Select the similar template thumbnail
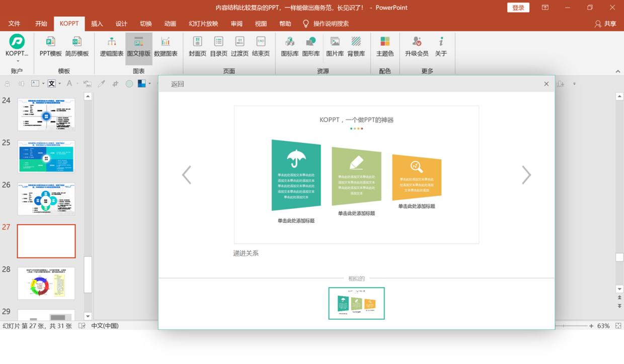Image resolution: width=624 pixels, height=364 pixels. tap(356, 303)
